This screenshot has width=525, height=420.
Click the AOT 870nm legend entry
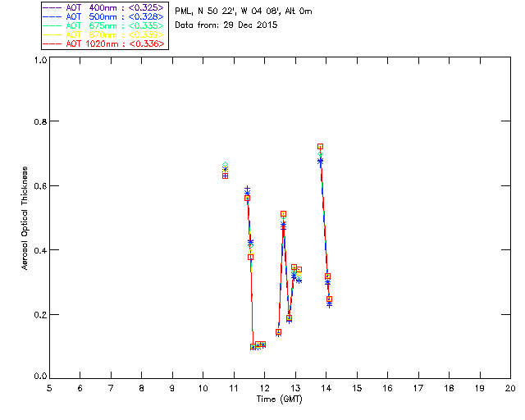click(104, 34)
